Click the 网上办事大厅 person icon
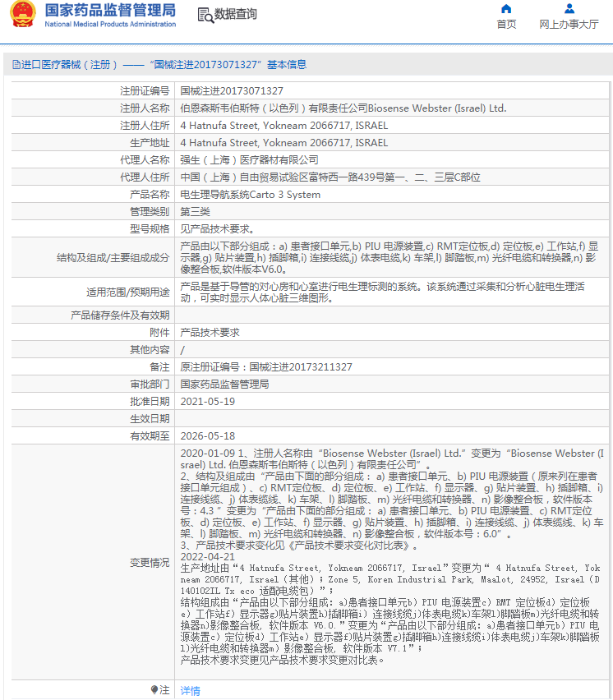This screenshot has width=613, height=700. tap(569, 9)
